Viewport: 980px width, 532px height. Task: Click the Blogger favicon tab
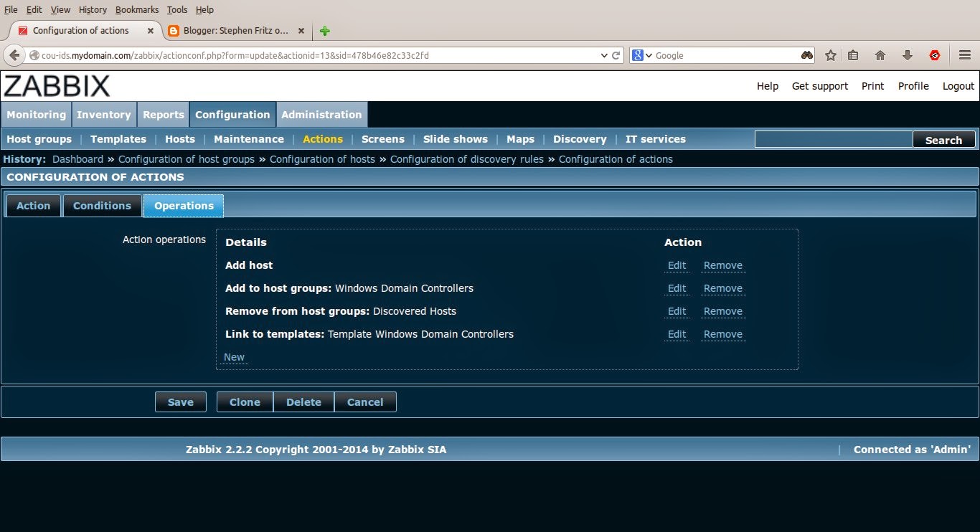pyautogui.click(x=173, y=31)
